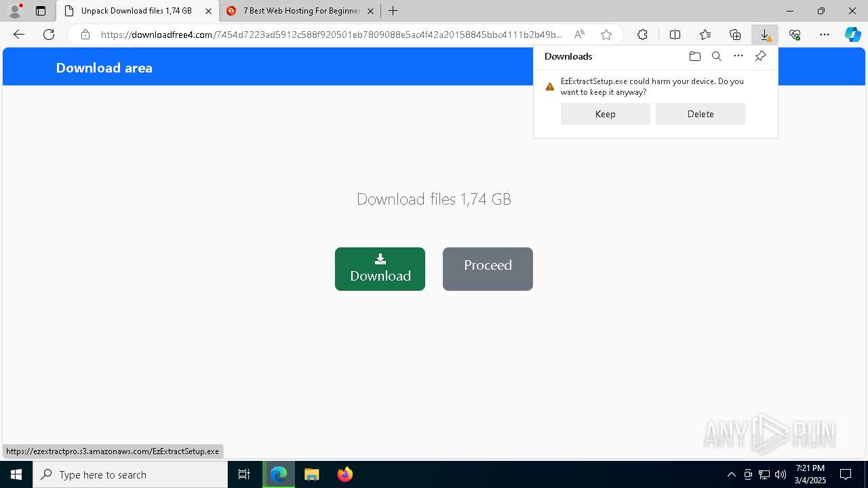Open the notification center
The height and width of the screenshot is (488, 868).
(846, 474)
